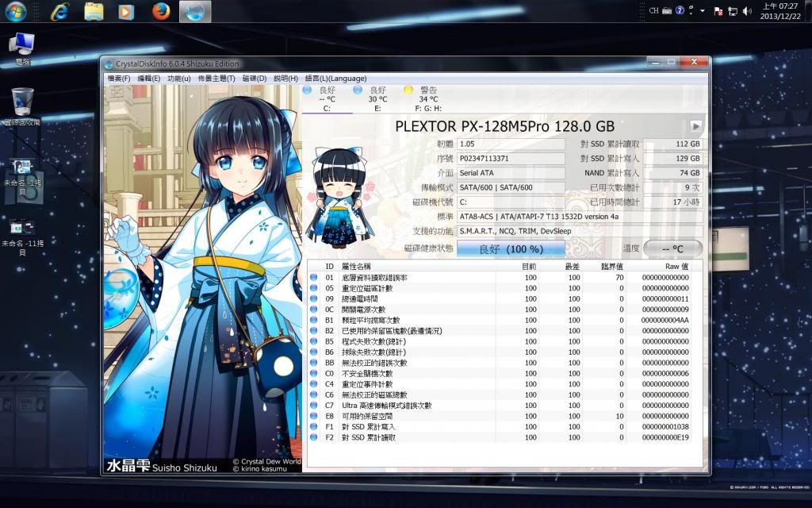The height and width of the screenshot is (508, 812).
Task: Click the interface field Serial ATA
Action: click(x=511, y=173)
